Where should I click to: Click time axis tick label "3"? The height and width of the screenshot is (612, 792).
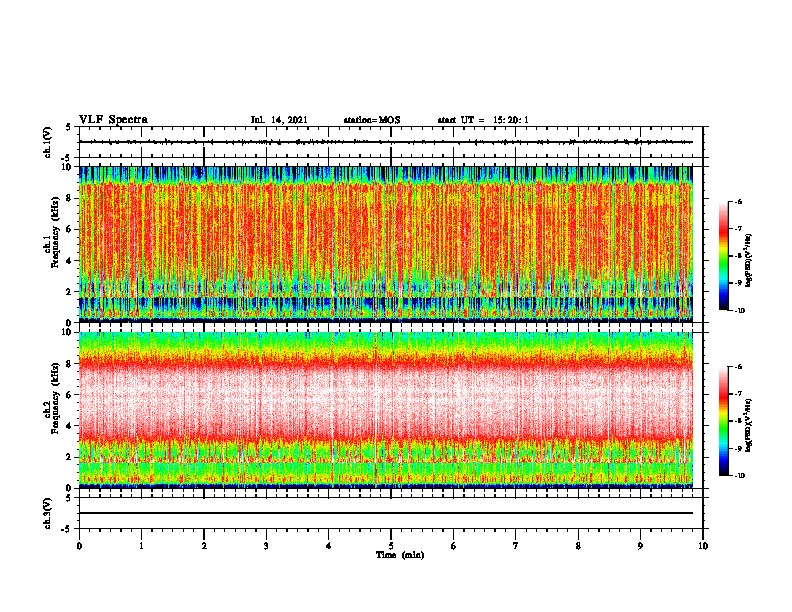coord(266,546)
